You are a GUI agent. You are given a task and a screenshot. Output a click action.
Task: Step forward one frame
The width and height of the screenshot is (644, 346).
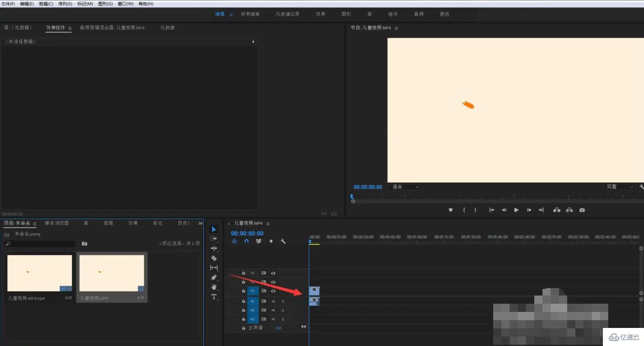pos(529,210)
